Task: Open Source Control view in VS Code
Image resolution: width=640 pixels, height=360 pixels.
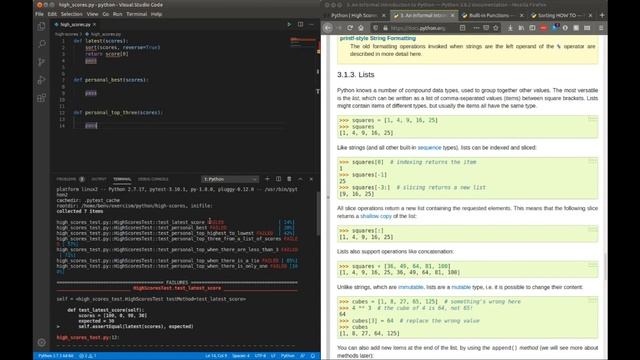Action: pos(41,62)
